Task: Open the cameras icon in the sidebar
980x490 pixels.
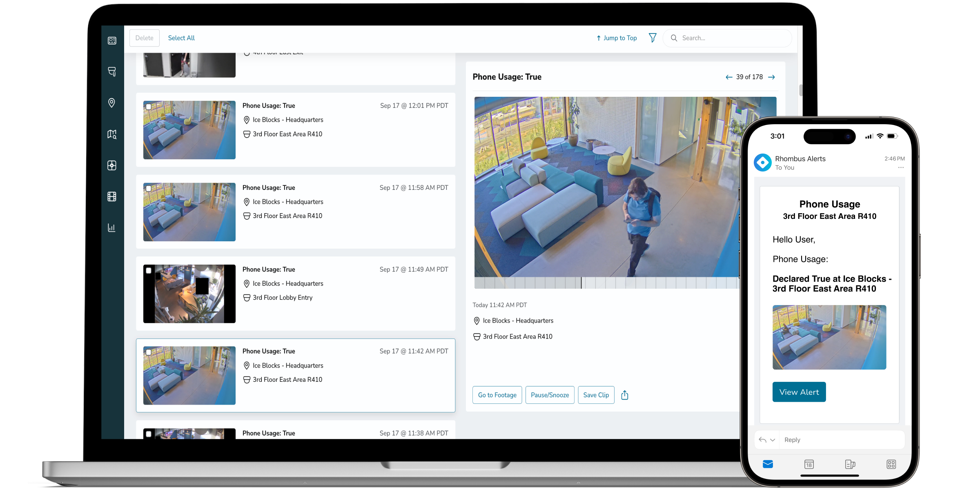Action: pos(112,71)
